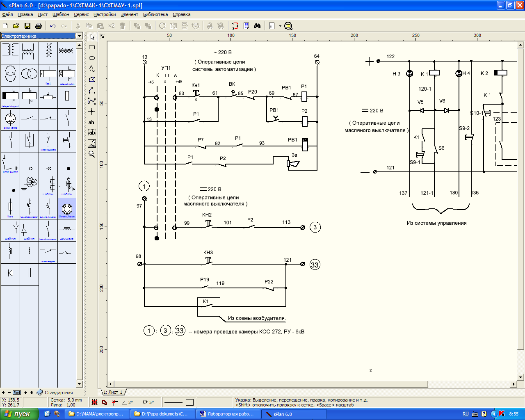Image resolution: width=525 pixels, height=420 pixels.
Task: Pick the capacitor symbol in the library
Action: tap(29, 274)
